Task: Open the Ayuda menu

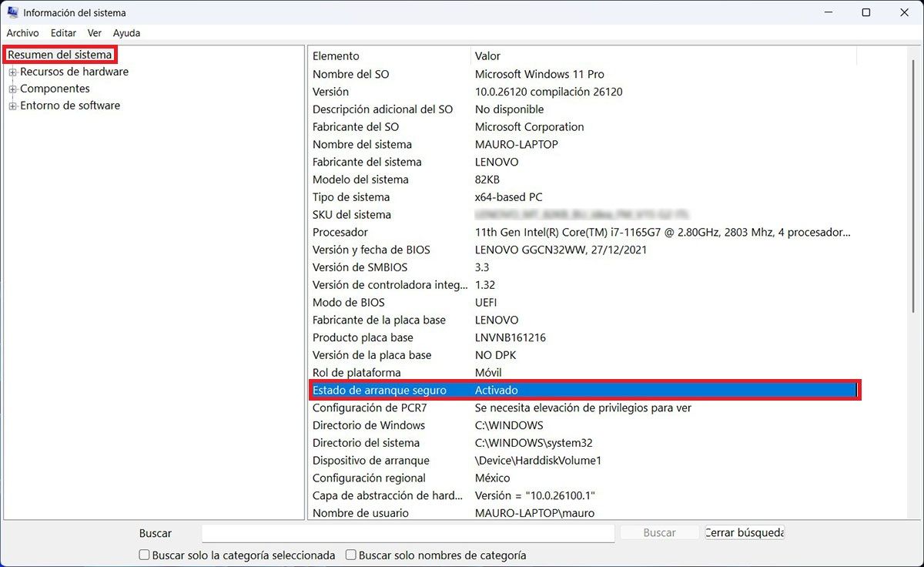Action: tap(126, 33)
